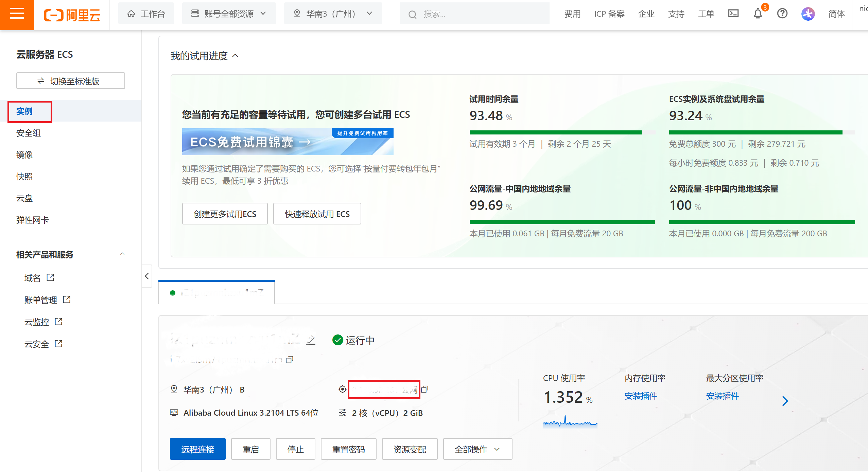Select 实例 in sidebar
Image resolution: width=868 pixels, height=472 pixels.
point(71,111)
